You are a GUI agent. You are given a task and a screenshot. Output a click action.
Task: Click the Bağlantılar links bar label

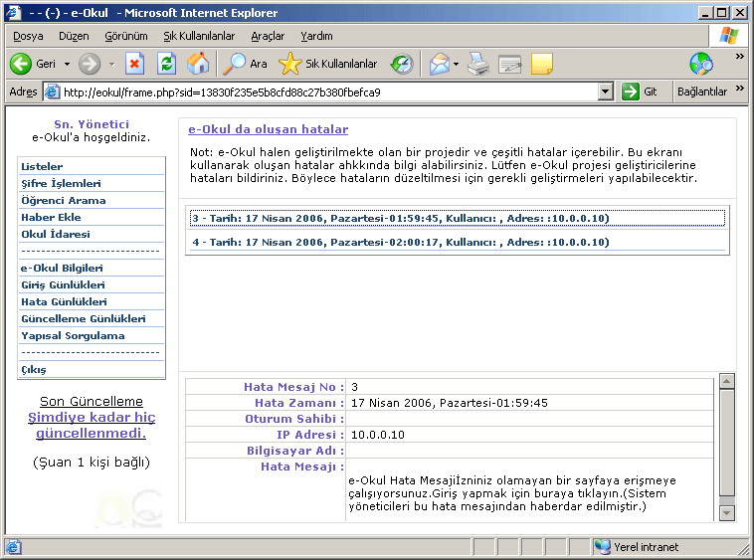[x=702, y=92]
